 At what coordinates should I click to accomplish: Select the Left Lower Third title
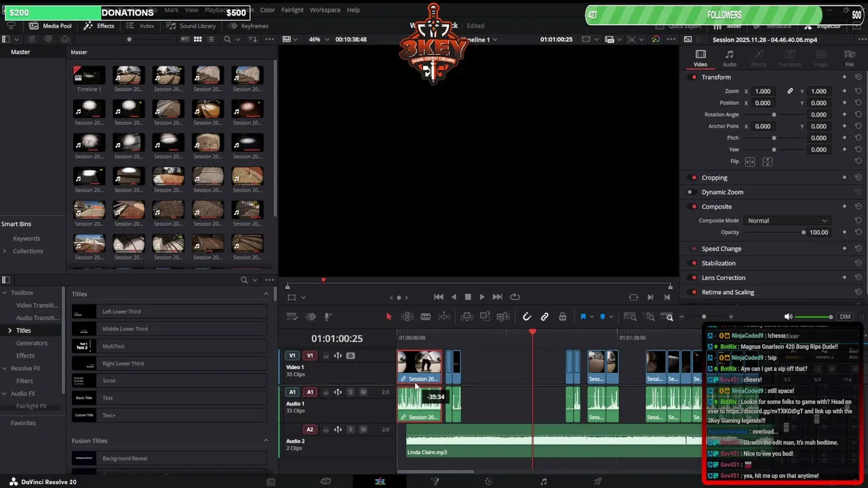[170, 312]
